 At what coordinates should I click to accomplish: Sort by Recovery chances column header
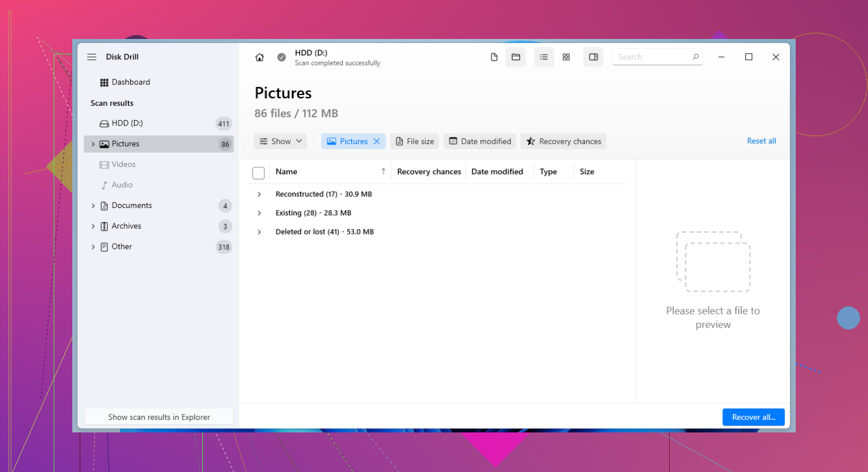tap(429, 172)
